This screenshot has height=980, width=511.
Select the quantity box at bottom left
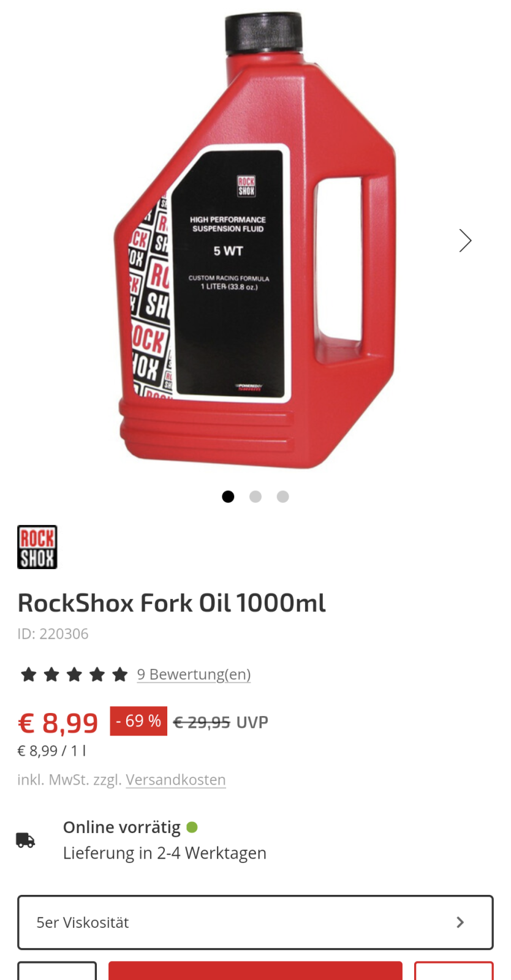57,971
